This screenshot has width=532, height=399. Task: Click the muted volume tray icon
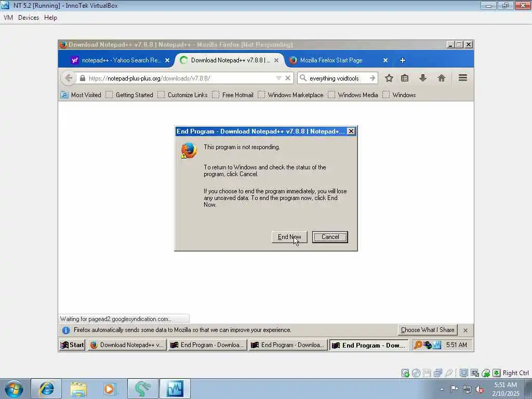[480, 389]
